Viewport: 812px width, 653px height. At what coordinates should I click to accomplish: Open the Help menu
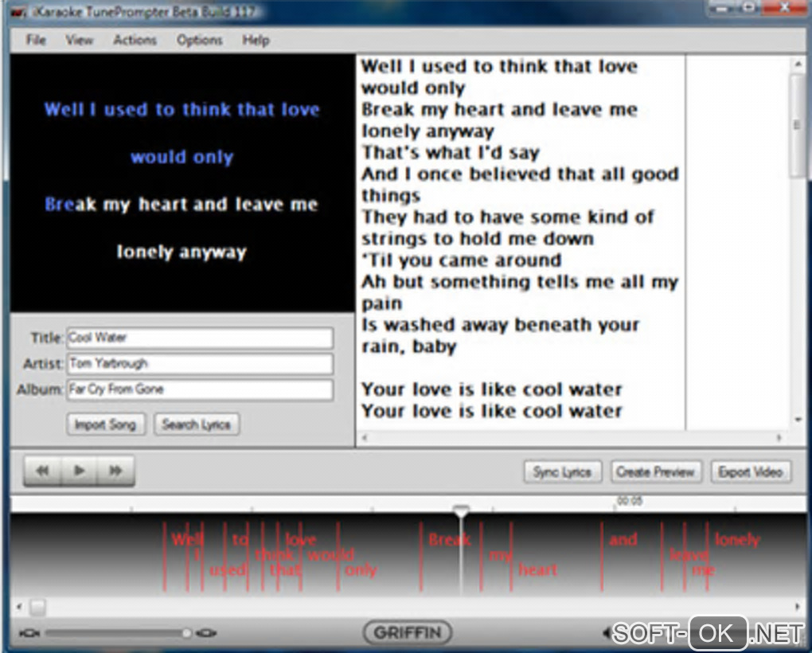coord(256,40)
